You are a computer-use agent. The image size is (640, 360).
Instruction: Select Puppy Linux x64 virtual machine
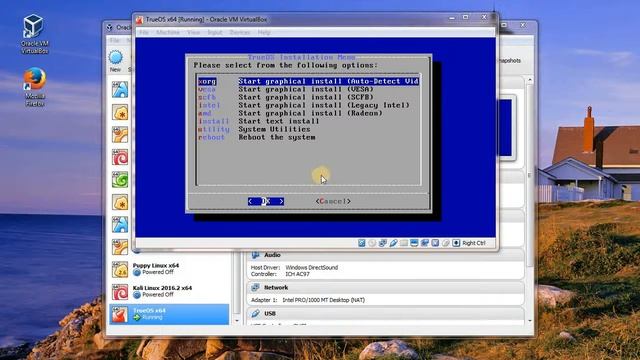[169, 269]
